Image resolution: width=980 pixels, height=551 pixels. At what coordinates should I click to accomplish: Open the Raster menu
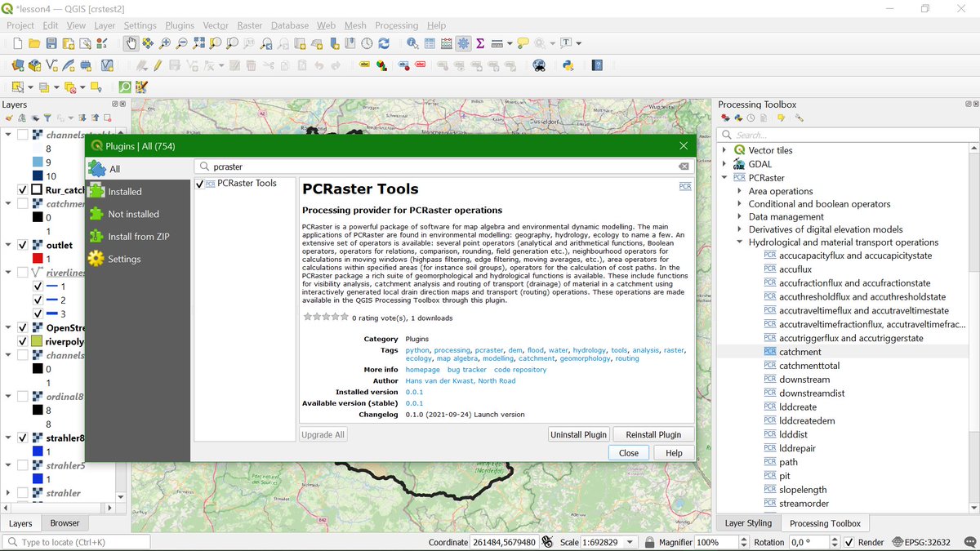click(x=249, y=25)
